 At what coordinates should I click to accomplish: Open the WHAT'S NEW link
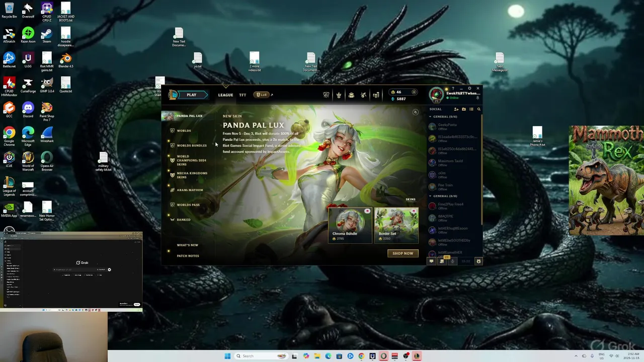click(187, 245)
